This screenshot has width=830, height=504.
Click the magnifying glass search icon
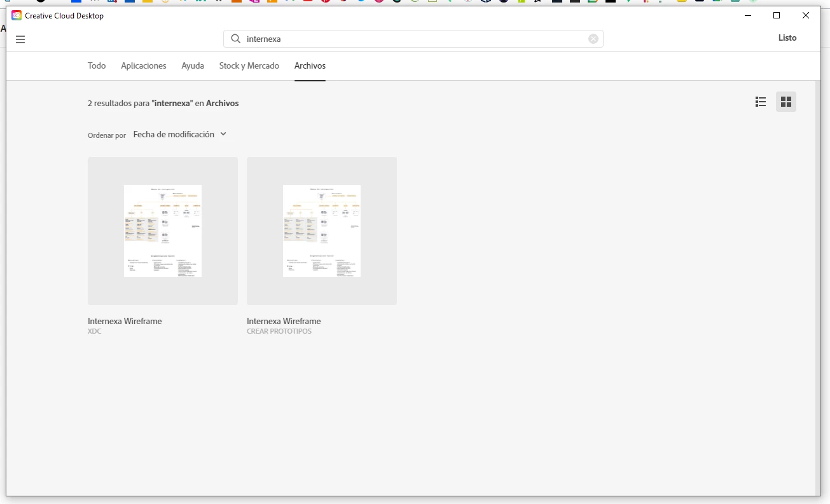point(235,39)
